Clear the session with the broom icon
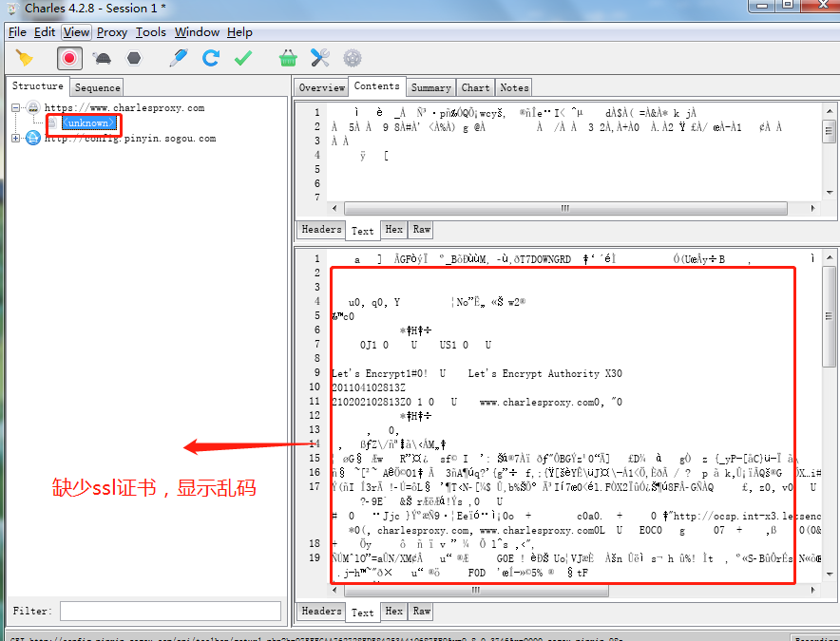Viewport: 840px width, 641px height. tap(24, 58)
